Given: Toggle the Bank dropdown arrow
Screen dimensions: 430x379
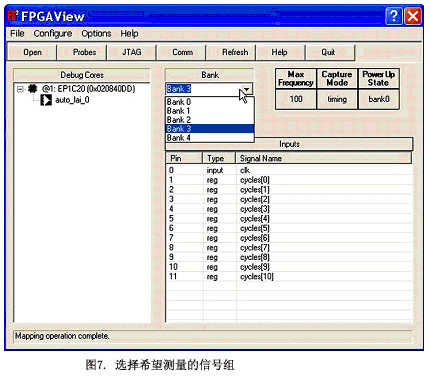Looking at the screenshot, I should 246,89.
